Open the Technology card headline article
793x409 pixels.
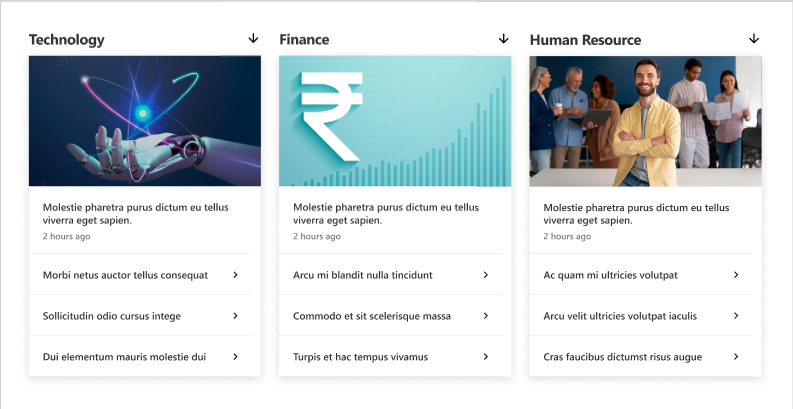click(x=135, y=213)
